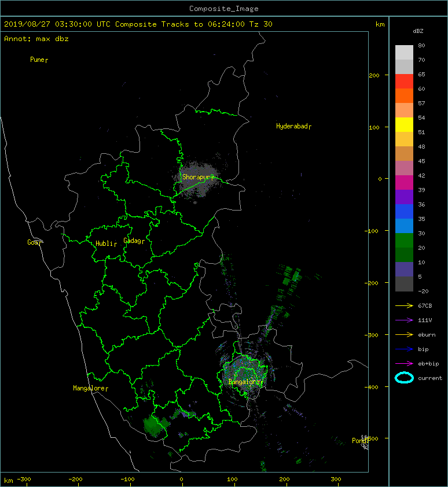The width and height of the screenshot is (448, 487).
Task: Pick the 65 dBZ red color swatch
Action: tap(404, 81)
